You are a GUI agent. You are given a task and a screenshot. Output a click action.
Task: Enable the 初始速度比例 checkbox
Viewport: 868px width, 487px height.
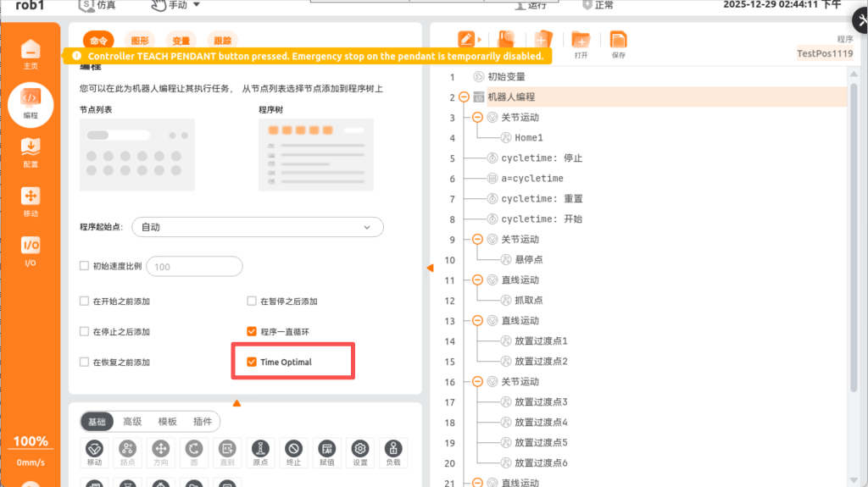(84, 266)
